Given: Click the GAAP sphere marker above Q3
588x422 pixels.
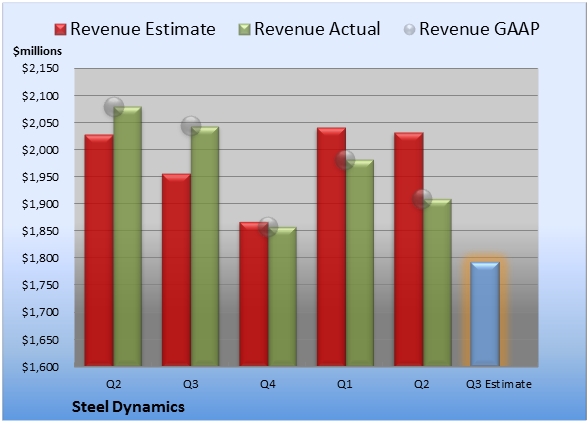Looking at the screenshot, I should pyautogui.click(x=191, y=126).
